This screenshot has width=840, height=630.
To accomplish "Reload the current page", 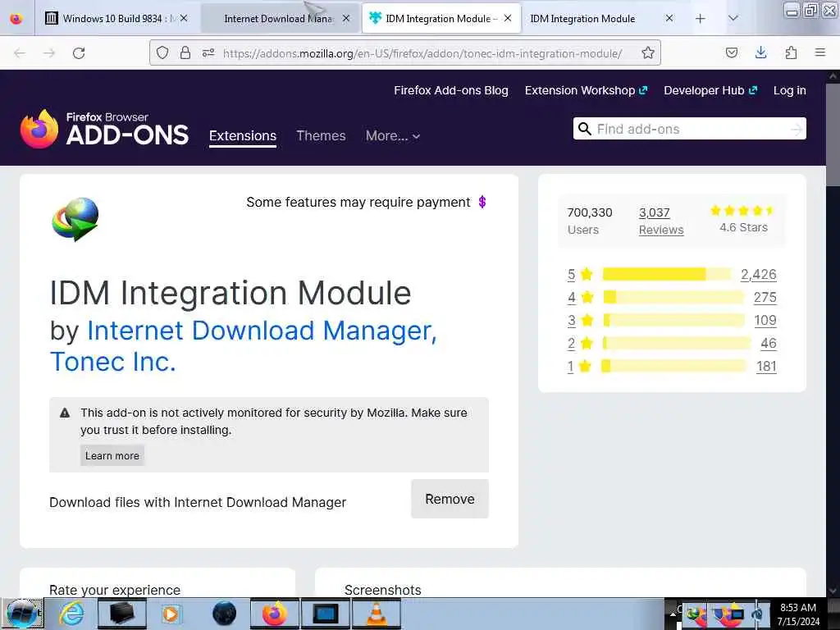I will coord(79,53).
